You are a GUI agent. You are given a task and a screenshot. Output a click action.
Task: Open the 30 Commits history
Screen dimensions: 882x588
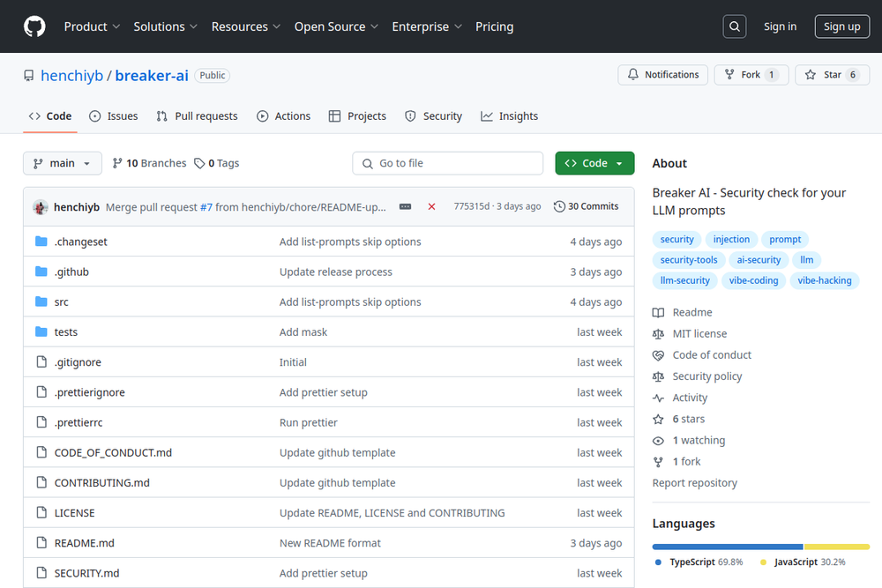click(586, 206)
